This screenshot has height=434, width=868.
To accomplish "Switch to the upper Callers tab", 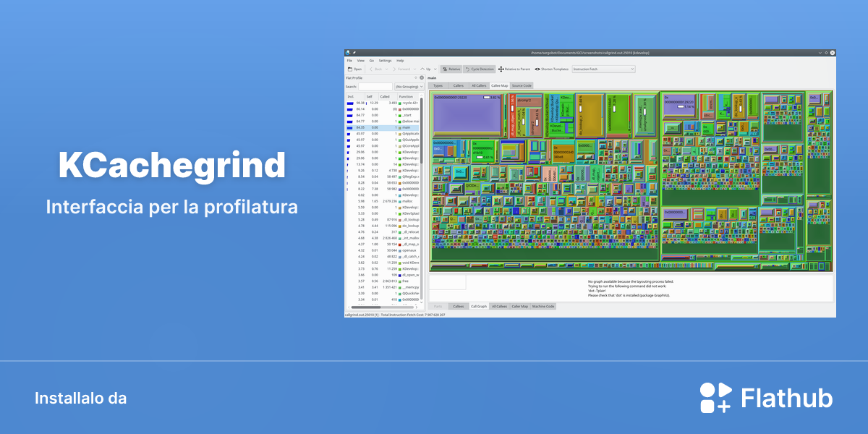I will coord(459,85).
